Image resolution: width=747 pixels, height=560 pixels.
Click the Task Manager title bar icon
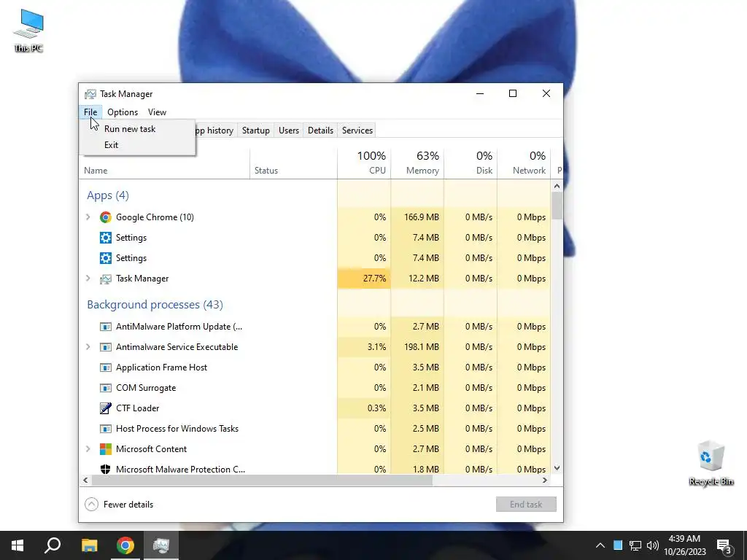[x=90, y=94]
